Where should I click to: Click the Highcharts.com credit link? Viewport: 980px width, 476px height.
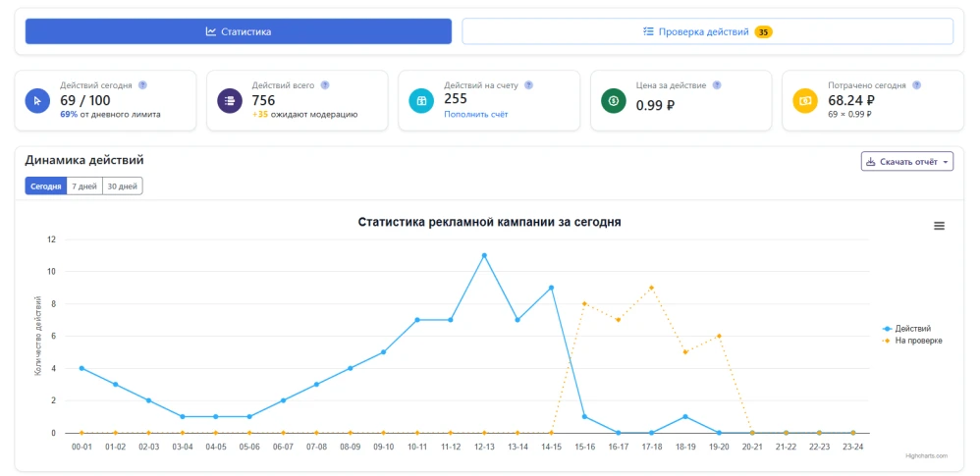click(926, 456)
